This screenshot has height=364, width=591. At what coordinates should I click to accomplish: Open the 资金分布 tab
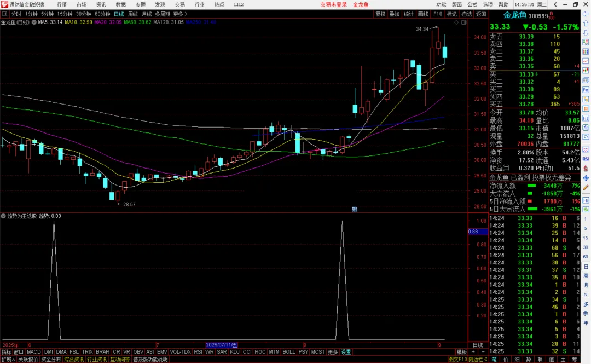coord(51,360)
